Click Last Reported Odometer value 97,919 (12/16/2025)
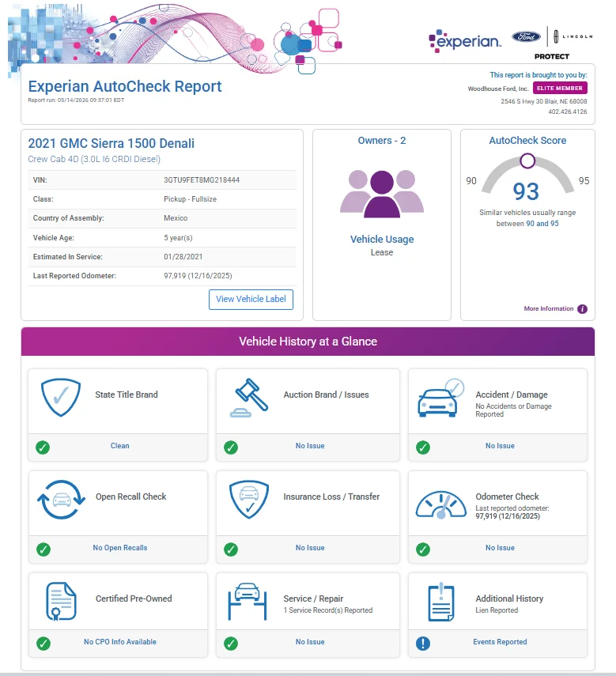616x676 pixels. click(198, 275)
